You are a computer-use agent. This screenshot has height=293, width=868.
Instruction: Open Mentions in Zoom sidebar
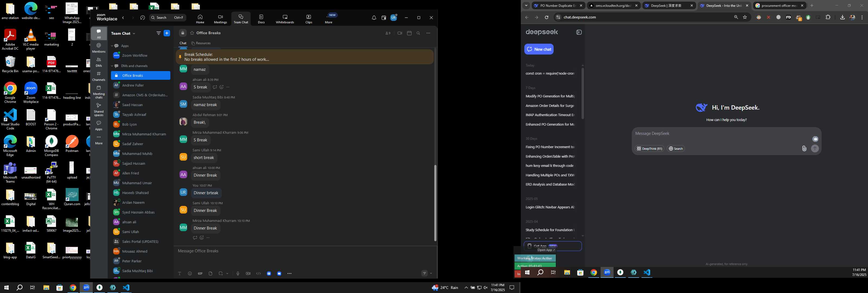click(99, 48)
